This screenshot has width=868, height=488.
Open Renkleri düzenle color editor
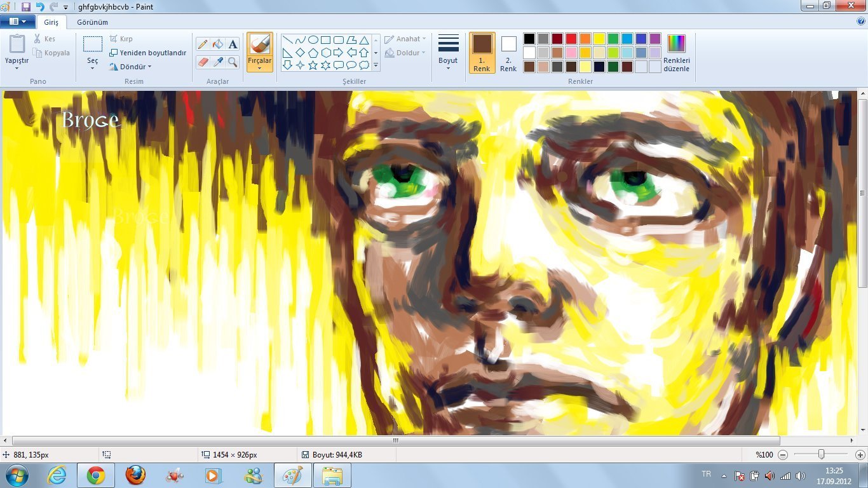click(x=676, y=53)
